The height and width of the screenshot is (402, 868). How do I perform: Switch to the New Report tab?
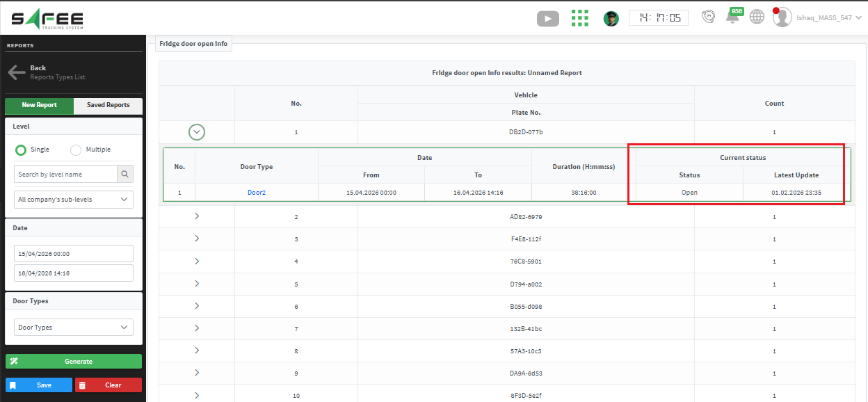[39, 105]
